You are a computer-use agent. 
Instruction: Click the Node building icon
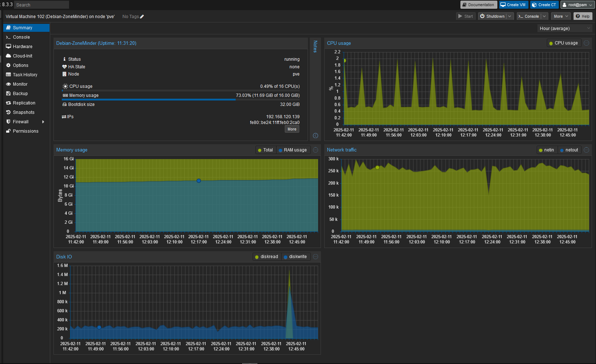(x=65, y=74)
